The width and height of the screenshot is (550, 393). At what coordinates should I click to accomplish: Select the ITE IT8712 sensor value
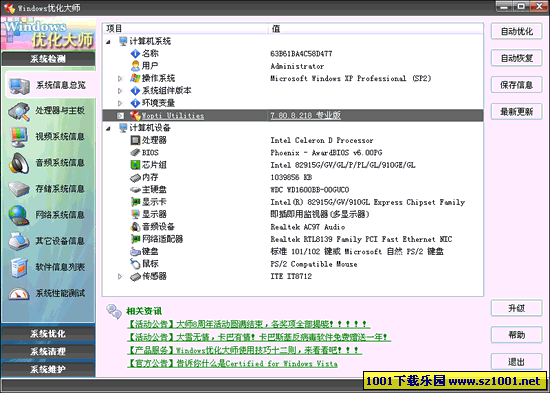click(291, 277)
